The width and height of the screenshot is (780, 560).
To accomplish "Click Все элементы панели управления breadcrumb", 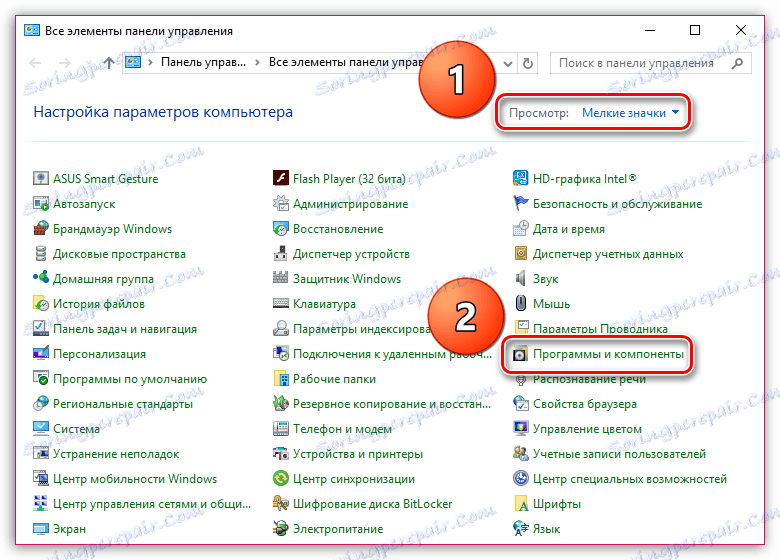I will (346, 62).
